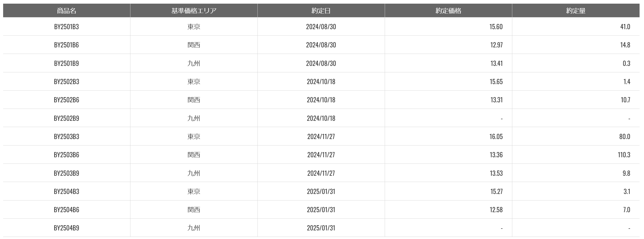Image resolution: width=644 pixels, height=239 pixels.
Task: Select the 12.58 price cell
Action: click(x=448, y=210)
